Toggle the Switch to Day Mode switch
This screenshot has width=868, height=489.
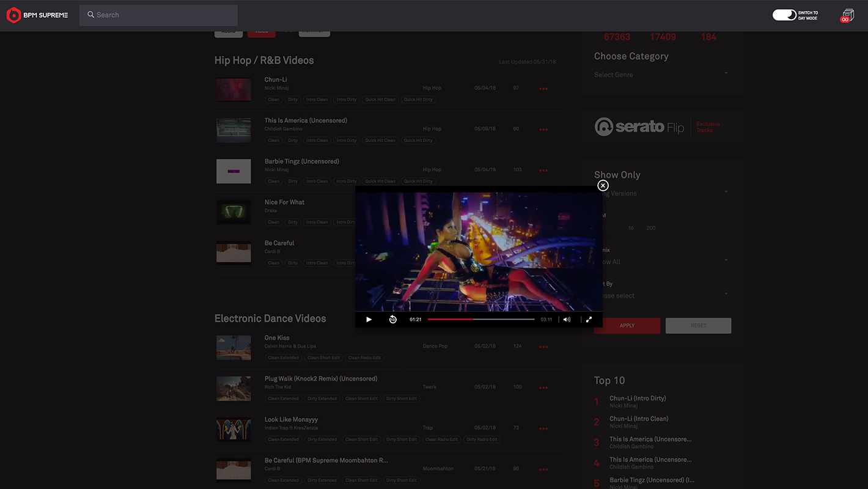pos(784,15)
